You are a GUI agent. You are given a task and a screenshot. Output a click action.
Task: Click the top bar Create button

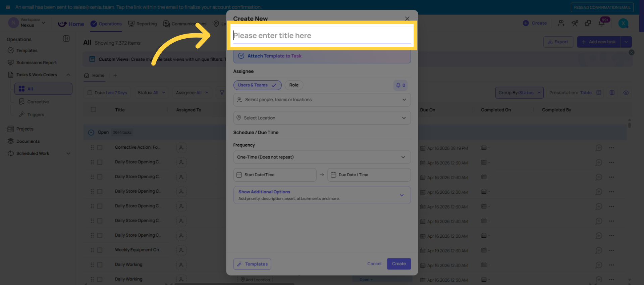pos(535,23)
